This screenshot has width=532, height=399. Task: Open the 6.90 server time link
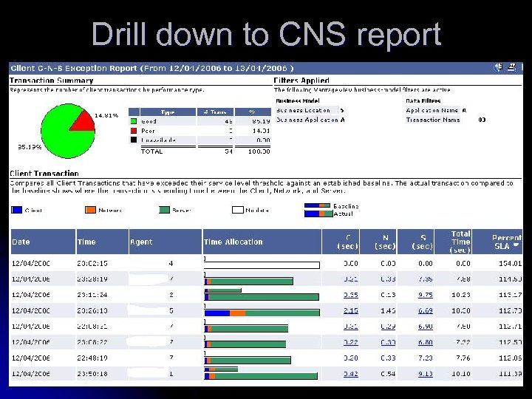click(425, 327)
